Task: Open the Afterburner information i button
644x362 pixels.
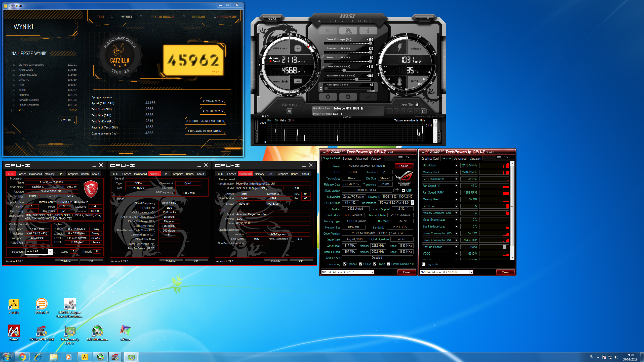Action: (368, 31)
